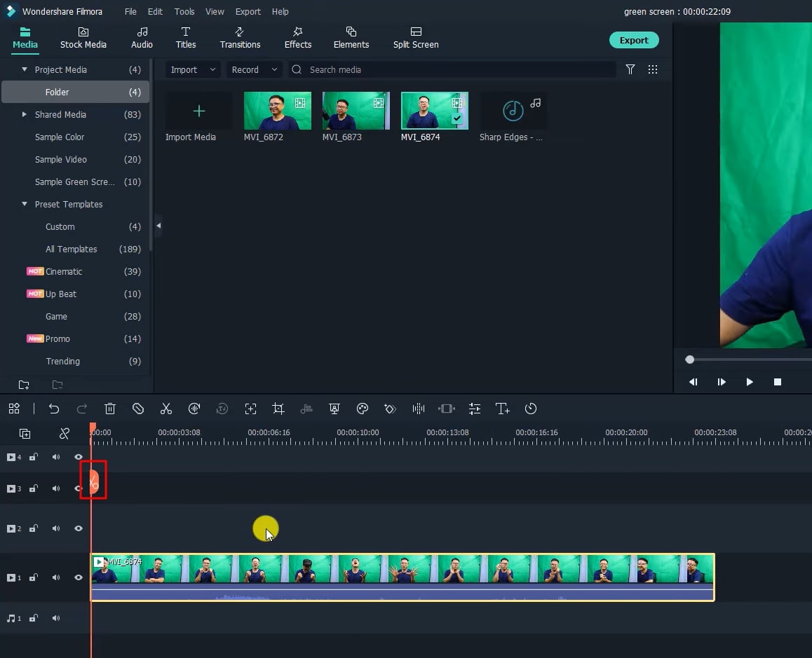Open the Tools menu
Viewport: 812px width, 658px height.
[x=184, y=11]
